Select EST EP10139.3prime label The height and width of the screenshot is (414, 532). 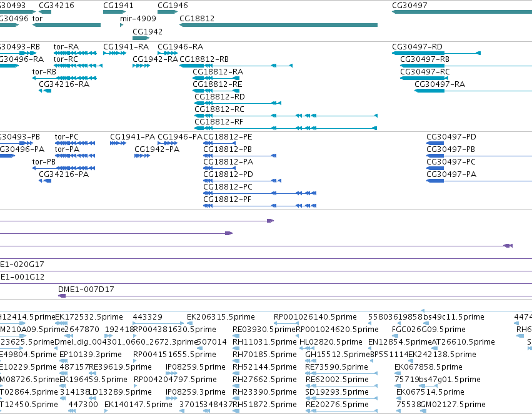pos(91,355)
